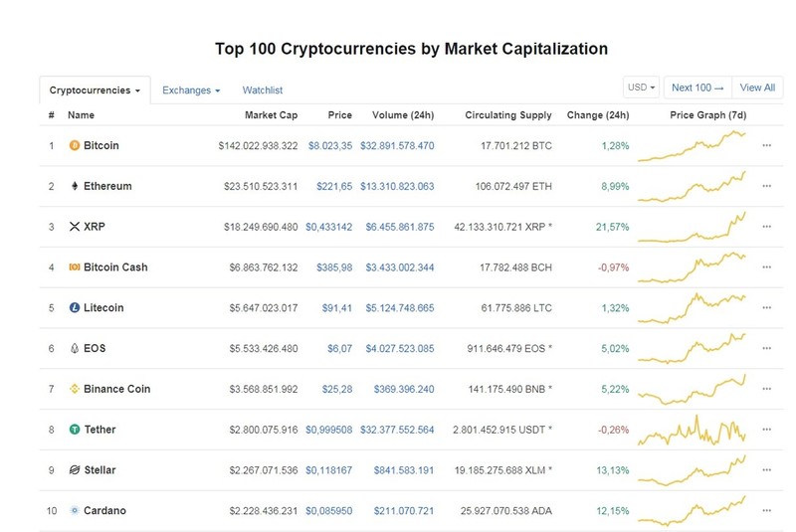Viewport: 796px width, 532px height.
Task: Click the XRP logo icon
Action: coord(75,227)
